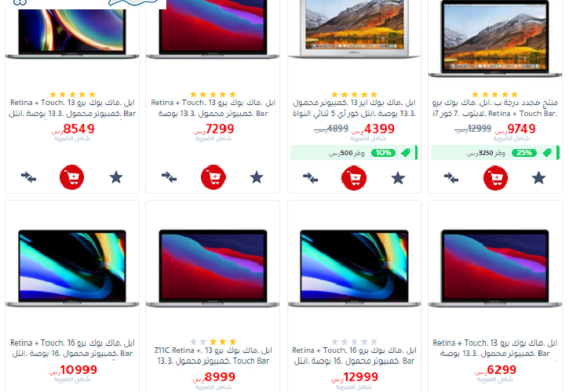The image size is (569, 392).
Task: Open the MacBook Pro 16 thumbnail priced 12999
Action: 354,268
